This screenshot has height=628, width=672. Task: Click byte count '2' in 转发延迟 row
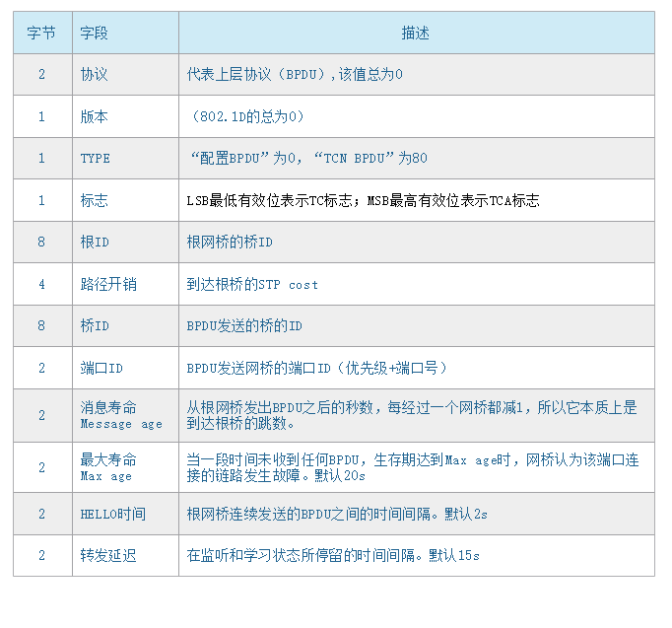[41, 556]
